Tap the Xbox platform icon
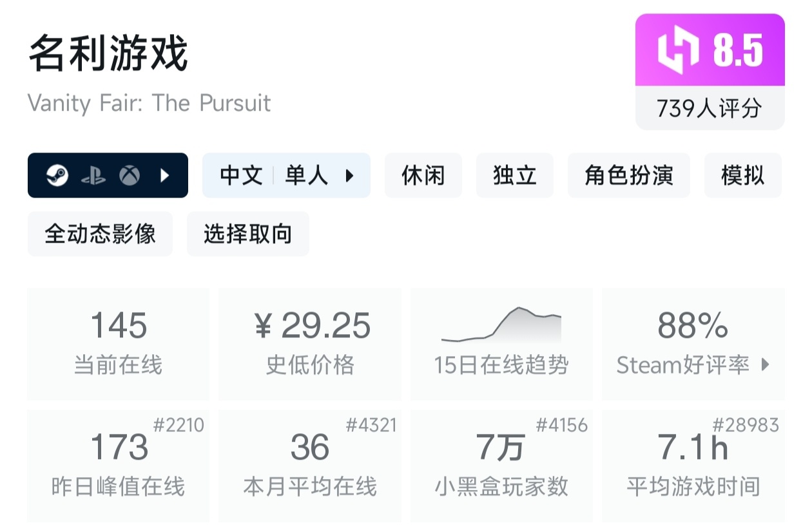The width and height of the screenshot is (812, 528). (x=130, y=175)
